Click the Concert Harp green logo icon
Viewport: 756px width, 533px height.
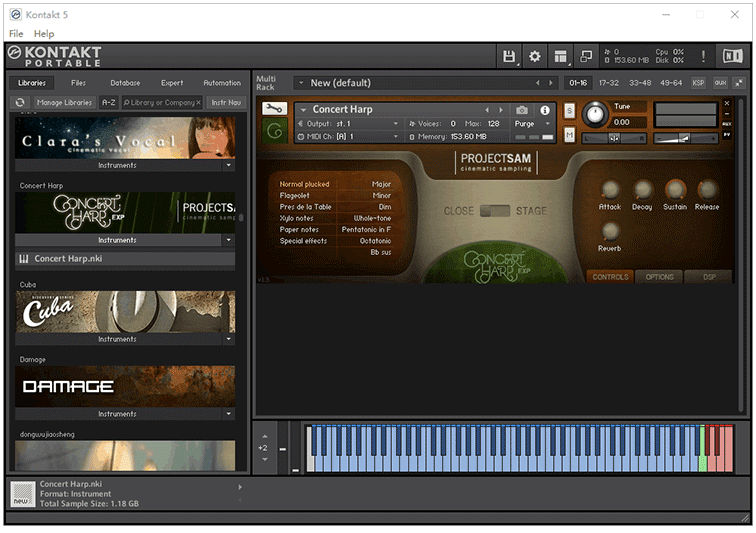pyautogui.click(x=275, y=130)
